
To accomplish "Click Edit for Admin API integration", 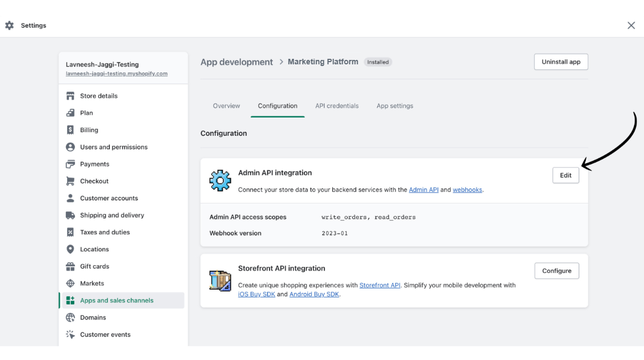I will click(566, 175).
